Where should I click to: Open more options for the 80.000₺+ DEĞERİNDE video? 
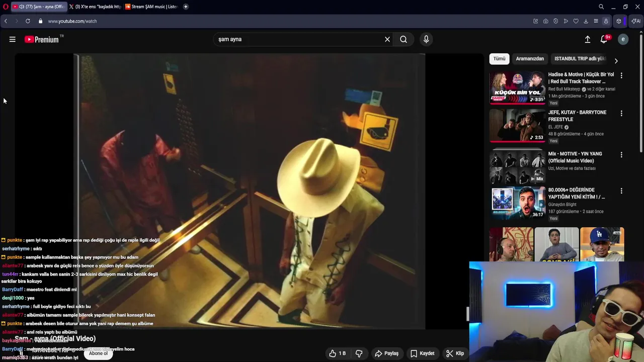[621, 191]
